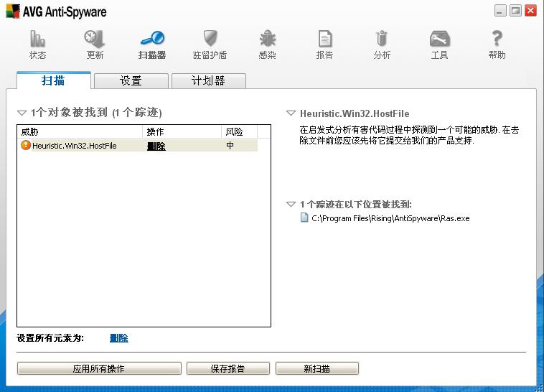Click the file icon next to Ras.exe path

tap(304, 218)
